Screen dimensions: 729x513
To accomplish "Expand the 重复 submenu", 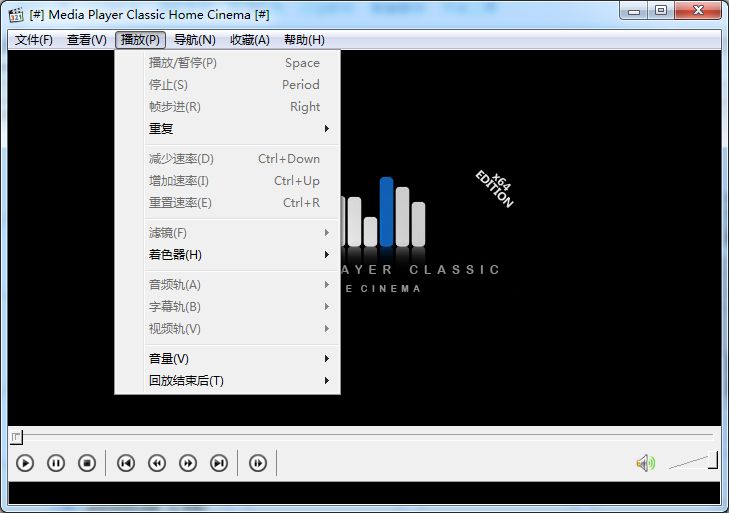I will pos(228,128).
